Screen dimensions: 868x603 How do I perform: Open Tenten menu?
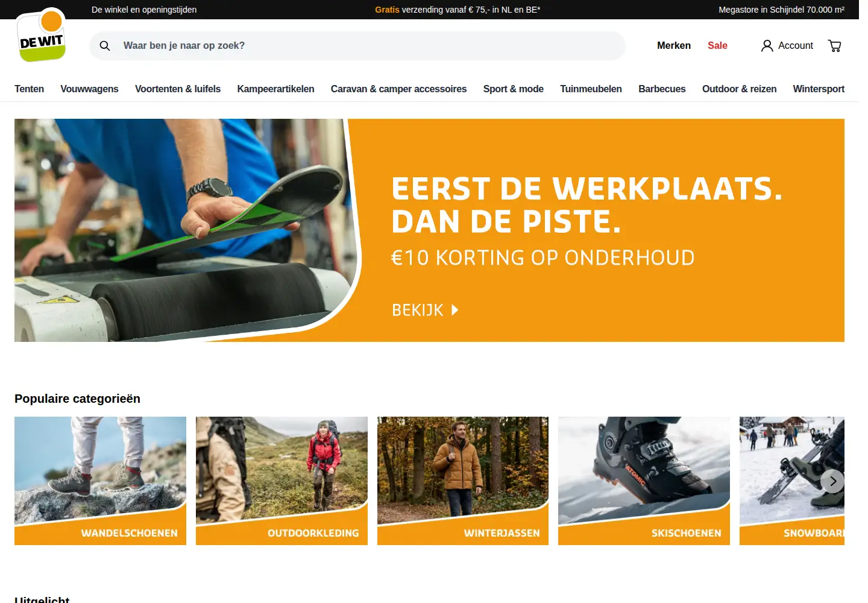(29, 89)
